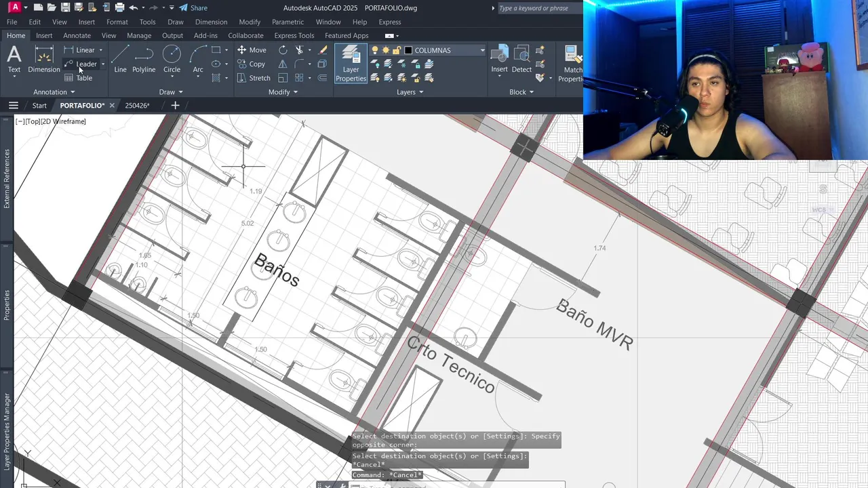Open the Leader dropdown arrow
This screenshot has height=488, width=868.
coord(102,64)
